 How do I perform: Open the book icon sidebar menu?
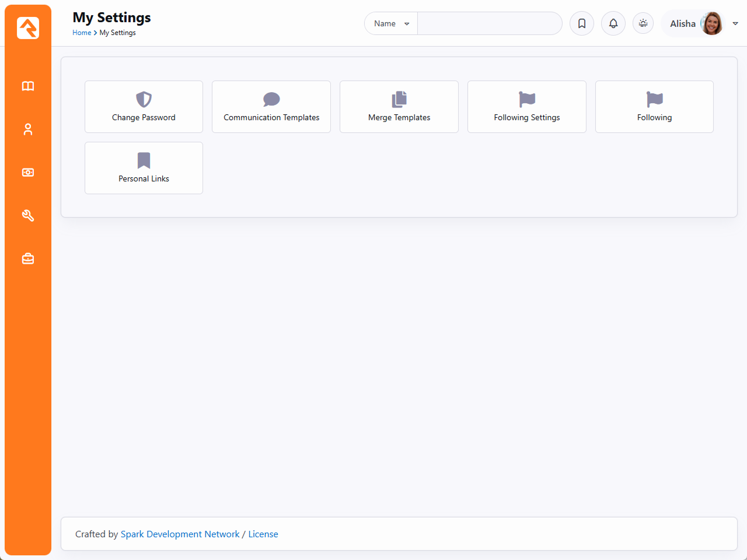click(x=28, y=86)
